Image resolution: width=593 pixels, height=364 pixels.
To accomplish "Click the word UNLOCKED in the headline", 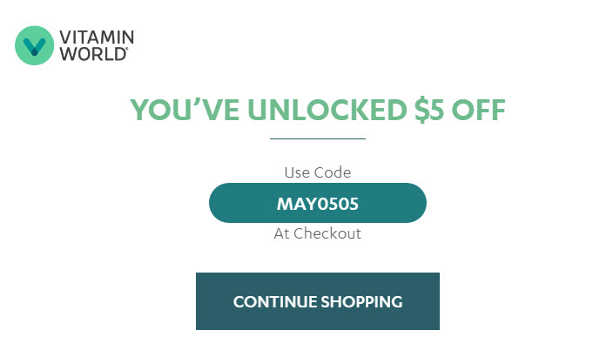I will click(x=327, y=110).
